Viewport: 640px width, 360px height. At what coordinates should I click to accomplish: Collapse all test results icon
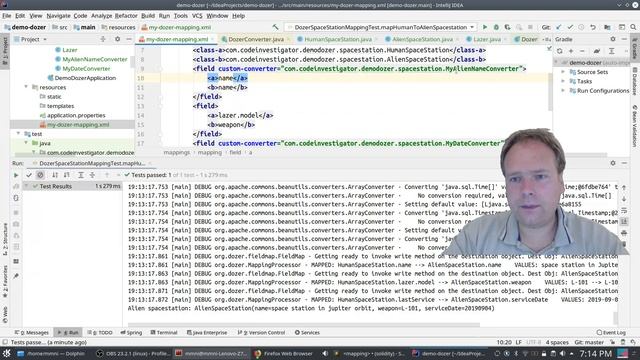92,175
